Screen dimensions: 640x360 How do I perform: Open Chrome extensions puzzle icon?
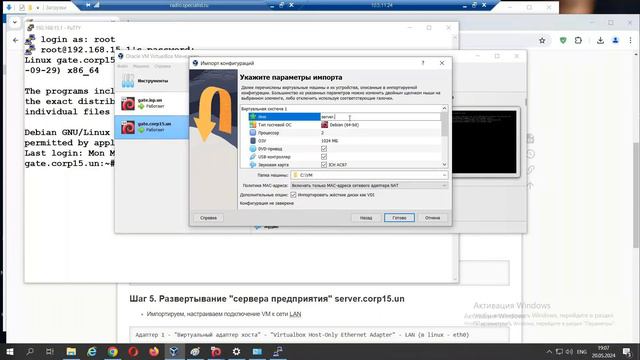tap(578, 40)
